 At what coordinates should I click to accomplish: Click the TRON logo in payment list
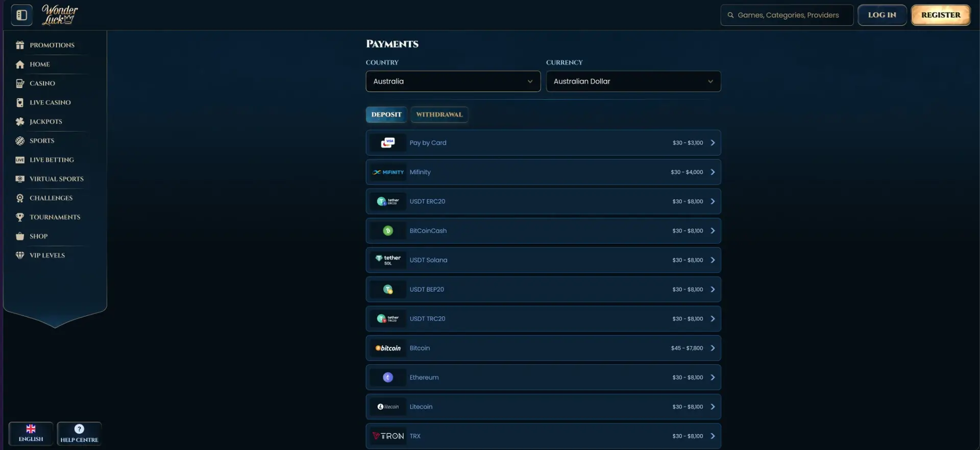click(x=388, y=436)
